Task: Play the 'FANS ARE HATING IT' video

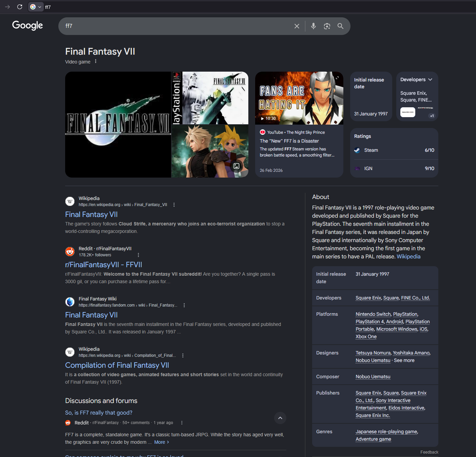Action: 299,98
